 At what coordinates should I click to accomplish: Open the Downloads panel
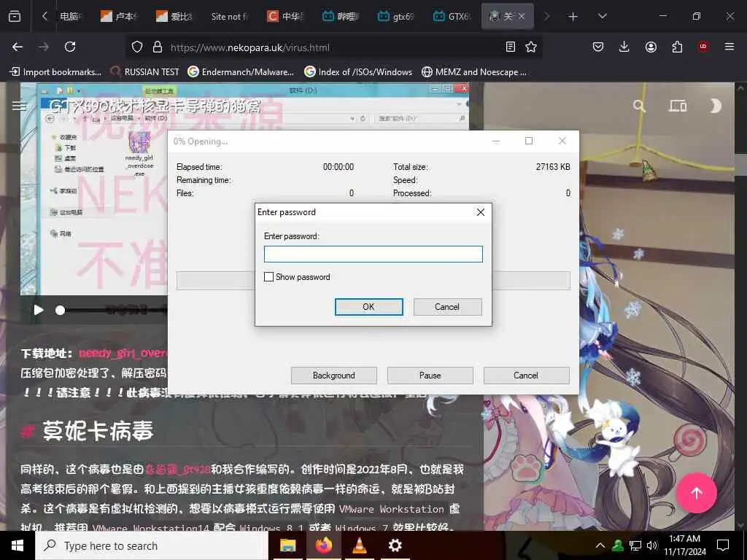coord(624,47)
